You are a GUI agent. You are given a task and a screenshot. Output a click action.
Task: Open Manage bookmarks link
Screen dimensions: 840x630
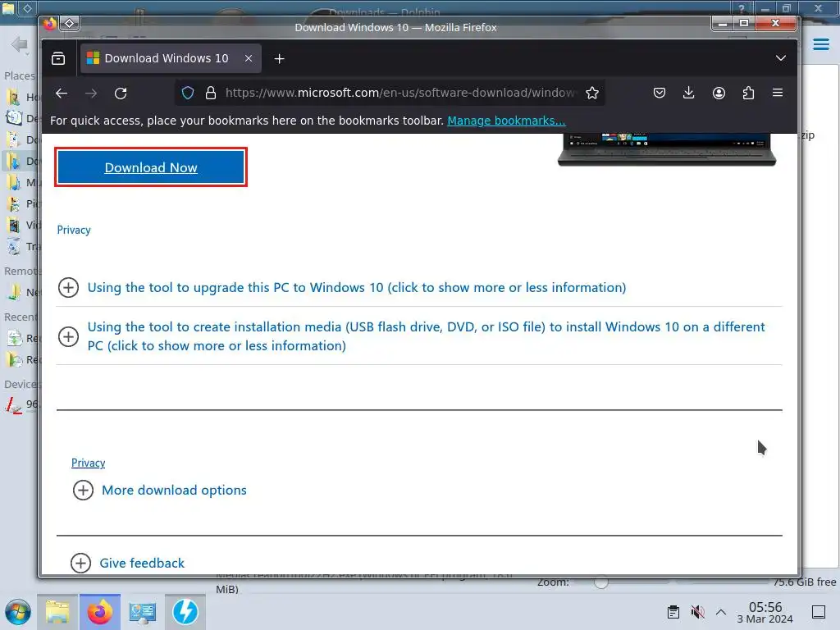(506, 121)
